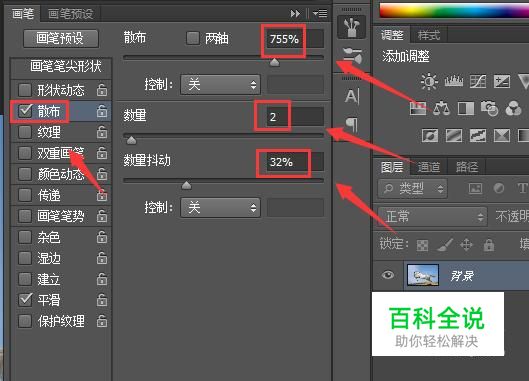Enable the 湿边 checkbox
This screenshot has height=381, width=529.
click(25, 258)
